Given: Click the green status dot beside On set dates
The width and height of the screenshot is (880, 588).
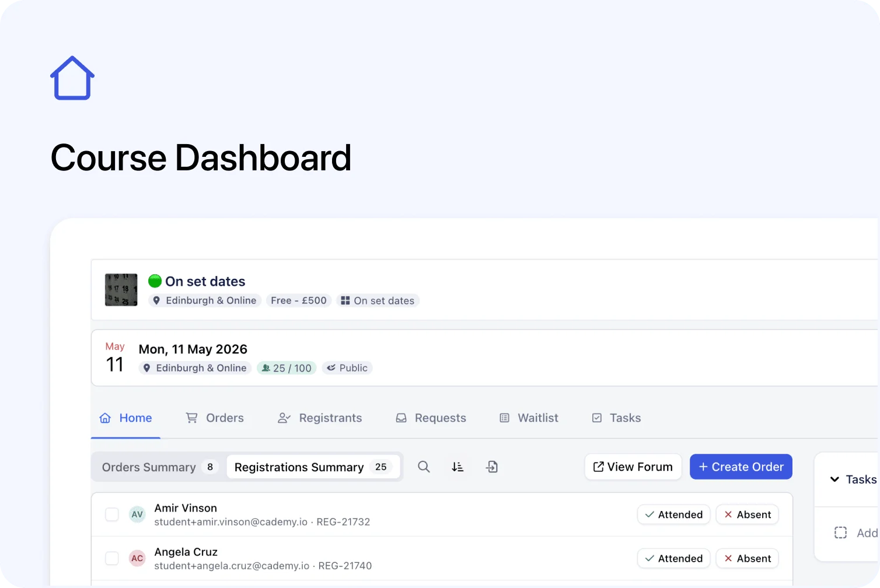Looking at the screenshot, I should pyautogui.click(x=155, y=281).
